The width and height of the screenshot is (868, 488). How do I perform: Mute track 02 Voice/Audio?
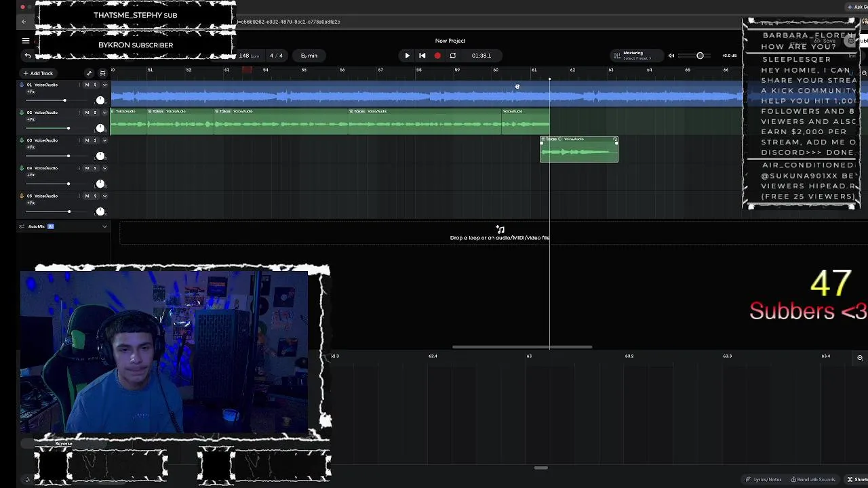(87, 113)
